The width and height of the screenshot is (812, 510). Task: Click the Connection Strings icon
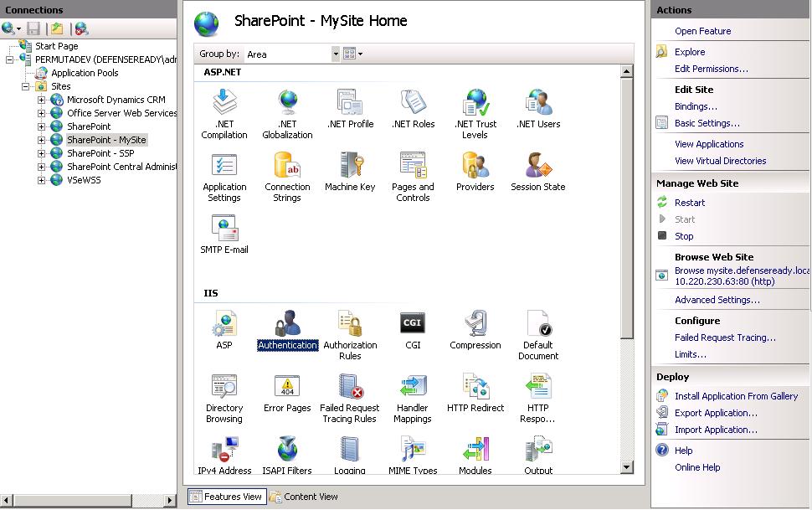pos(287,166)
